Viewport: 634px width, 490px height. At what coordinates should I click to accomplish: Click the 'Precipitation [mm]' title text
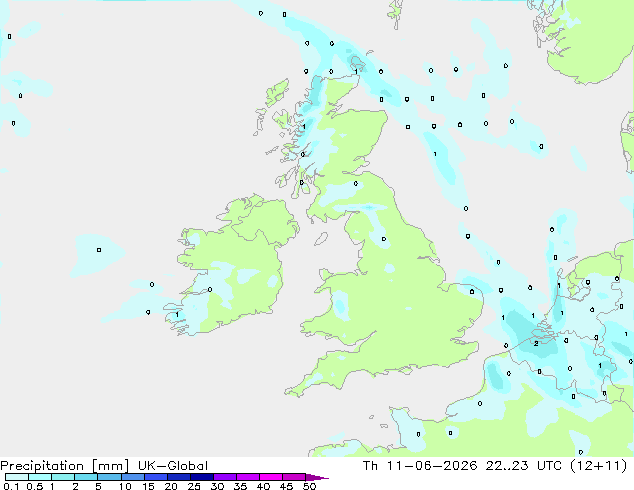[65, 466]
